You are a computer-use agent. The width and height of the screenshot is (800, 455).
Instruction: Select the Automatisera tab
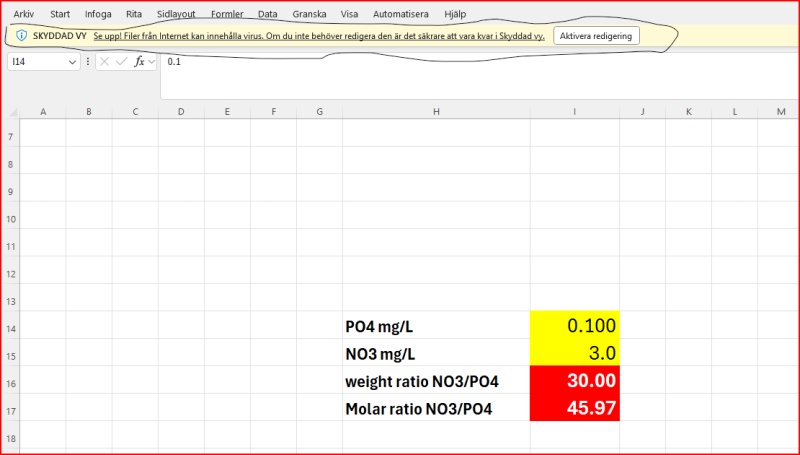pos(401,14)
